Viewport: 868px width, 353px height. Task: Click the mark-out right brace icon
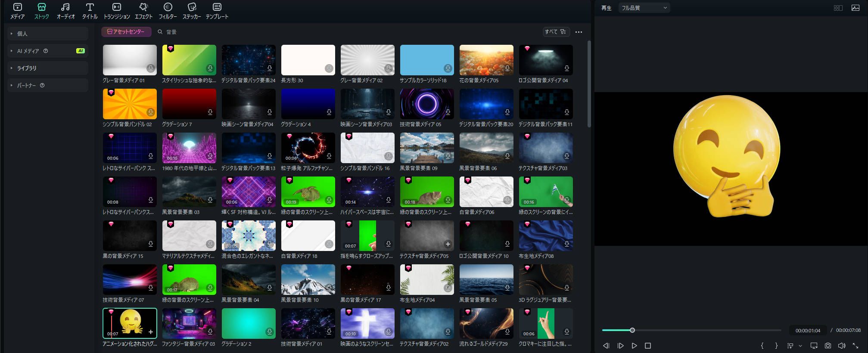click(x=776, y=346)
